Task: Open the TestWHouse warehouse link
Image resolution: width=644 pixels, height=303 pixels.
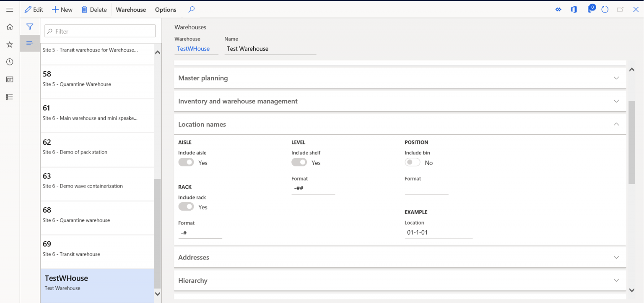Action: 193,48
